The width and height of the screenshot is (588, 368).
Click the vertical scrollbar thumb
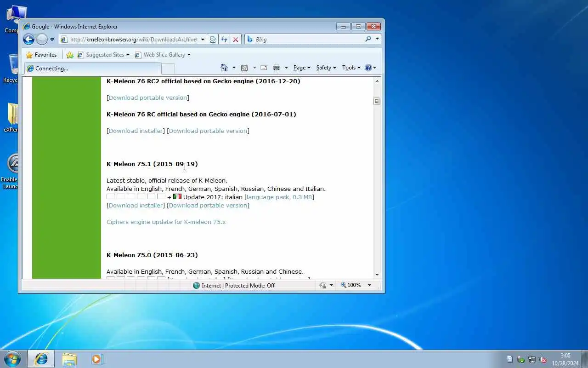coord(377,101)
